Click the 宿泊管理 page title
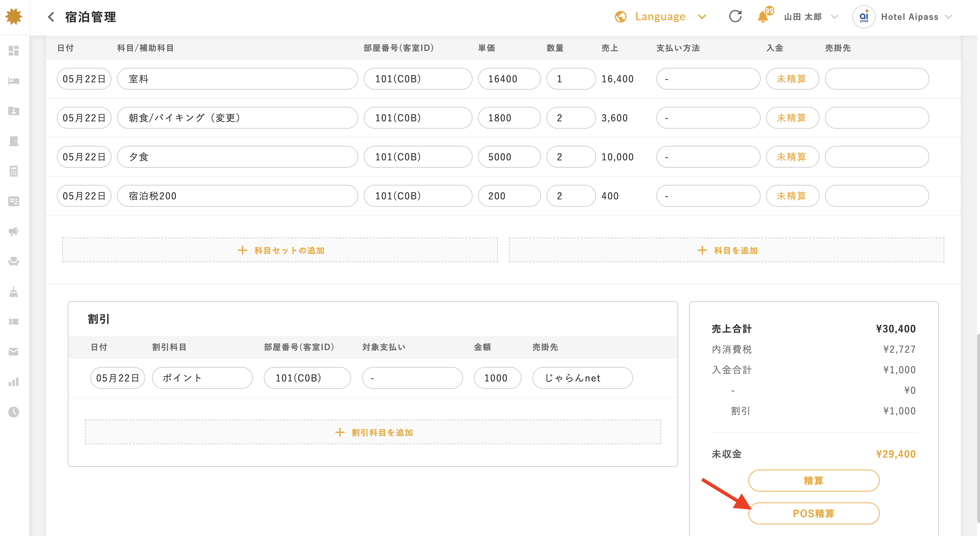This screenshot has height=536, width=980. pyautogui.click(x=91, y=17)
